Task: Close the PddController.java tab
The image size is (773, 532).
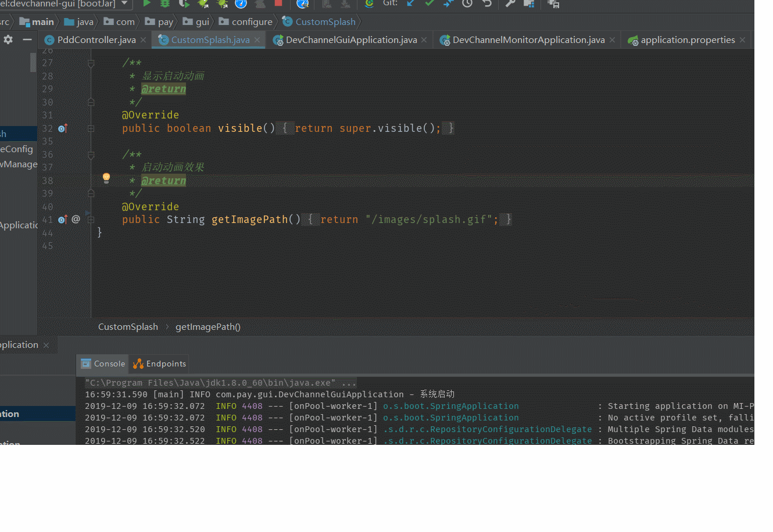Action: point(143,40)
